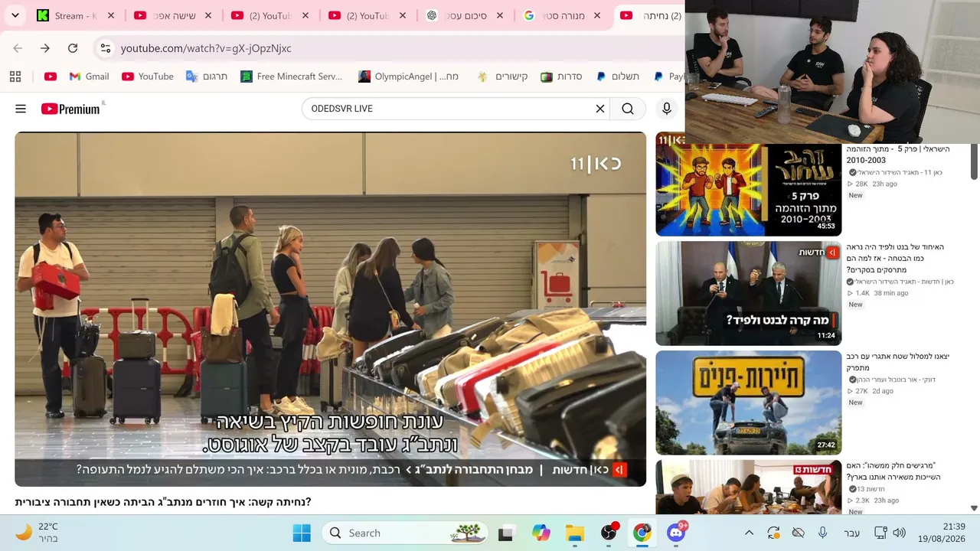This screenshot has width=980, height=551.
Task: Close the שישה אפס tab
Action: click(208, 15)
